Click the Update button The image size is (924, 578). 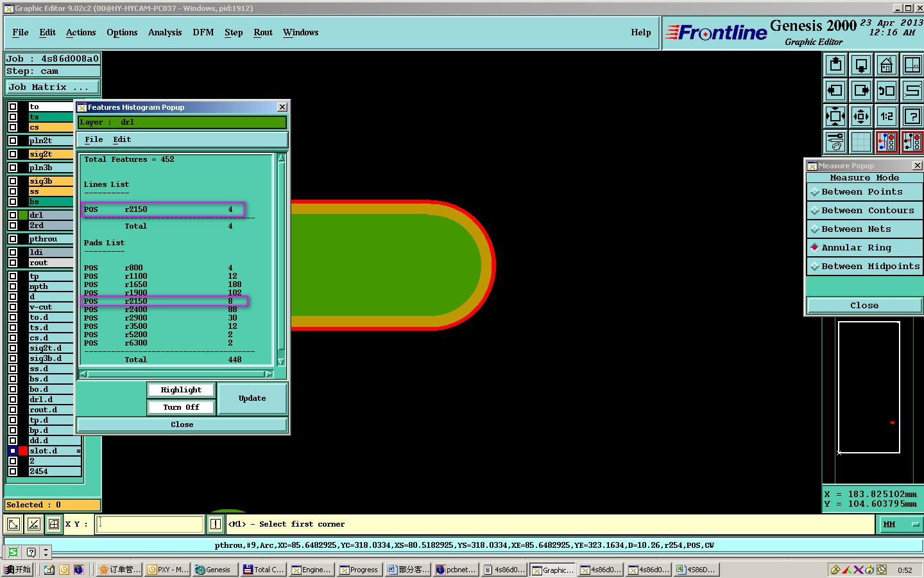point(252,398)
